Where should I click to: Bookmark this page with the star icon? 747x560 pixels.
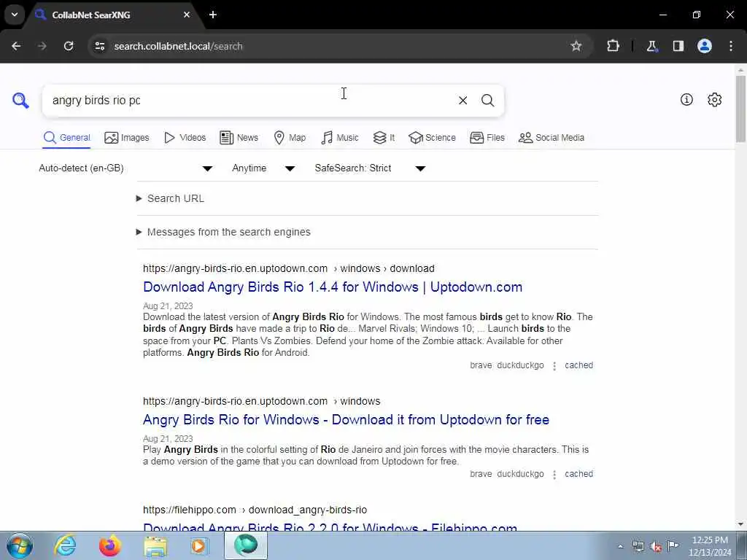point(576,46)
